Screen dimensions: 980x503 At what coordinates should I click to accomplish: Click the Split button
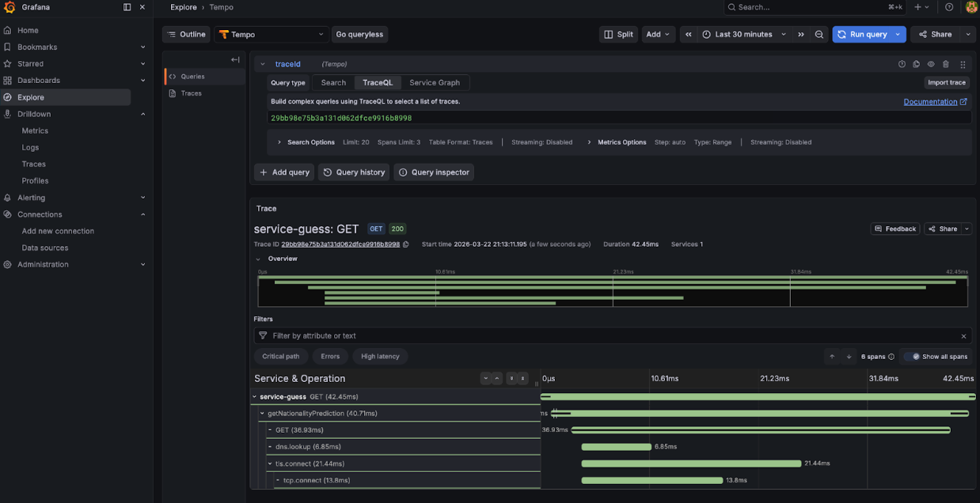(618, 34)
